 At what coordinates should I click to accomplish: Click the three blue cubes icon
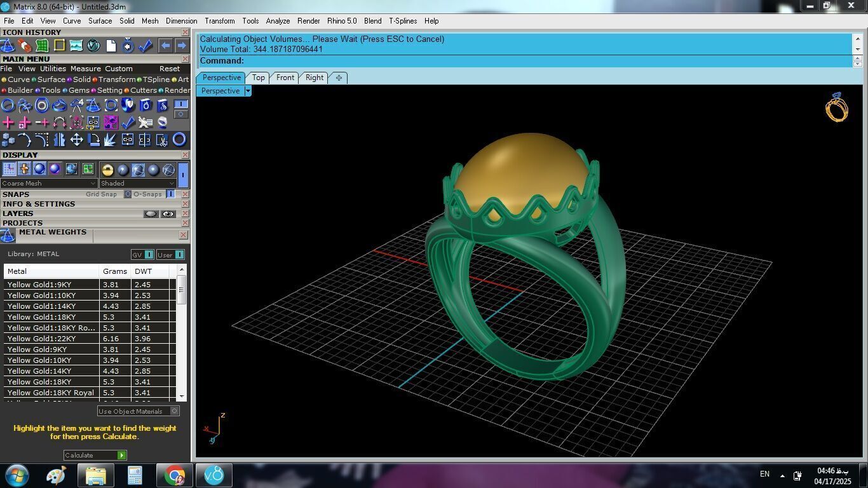click(8, 139)
